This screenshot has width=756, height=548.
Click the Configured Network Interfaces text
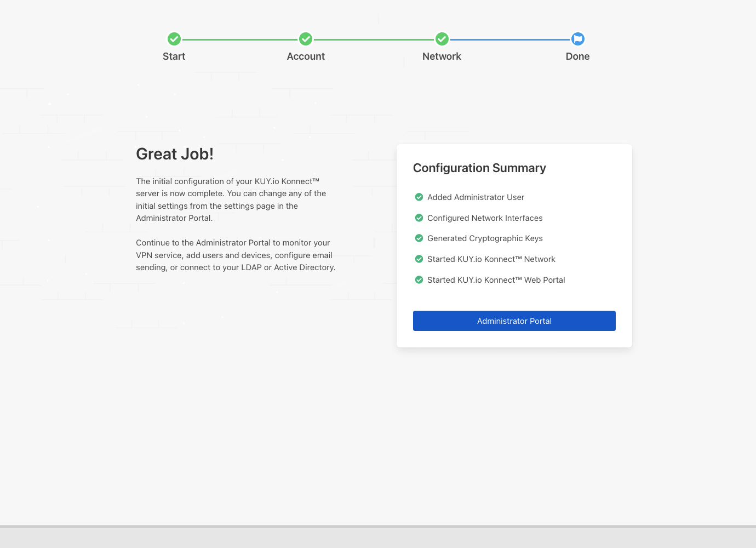[x=485, y=218]
